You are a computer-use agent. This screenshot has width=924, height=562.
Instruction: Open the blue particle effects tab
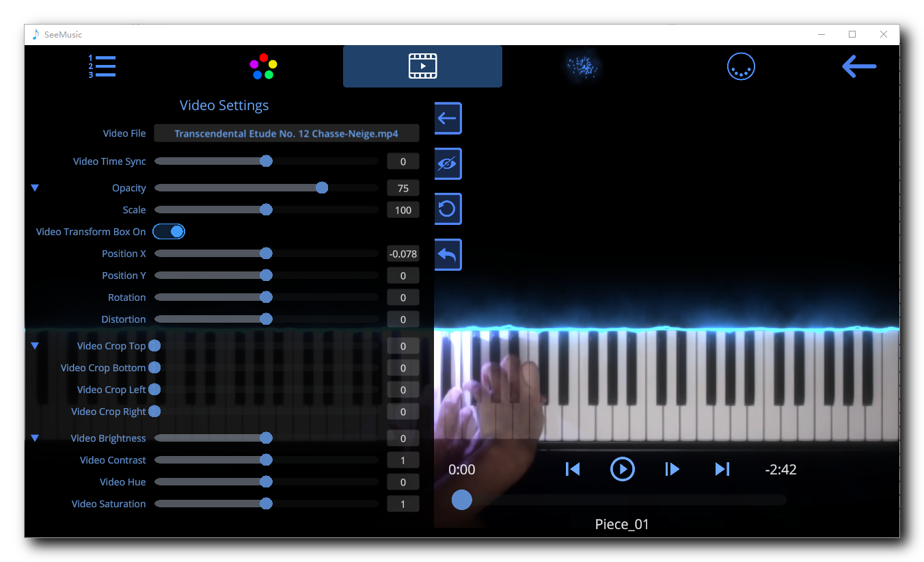(582, 66)
